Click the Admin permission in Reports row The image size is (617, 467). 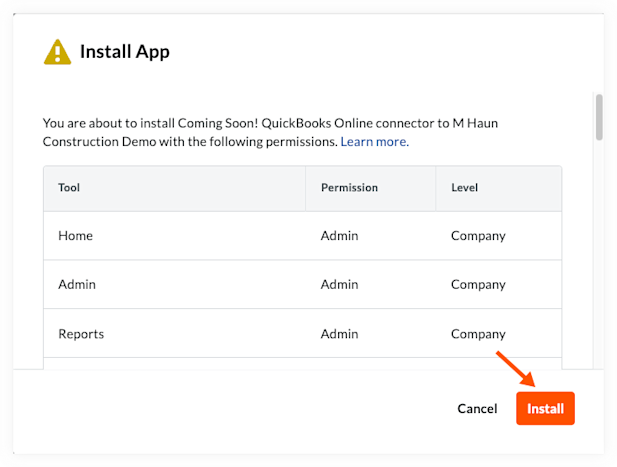(339, 334)
